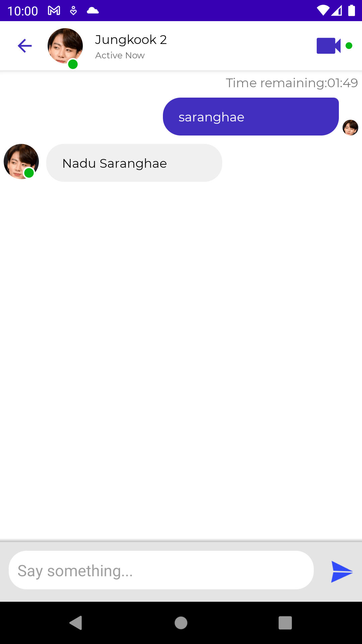Send the message with the arrow icon

click(342, 572)
